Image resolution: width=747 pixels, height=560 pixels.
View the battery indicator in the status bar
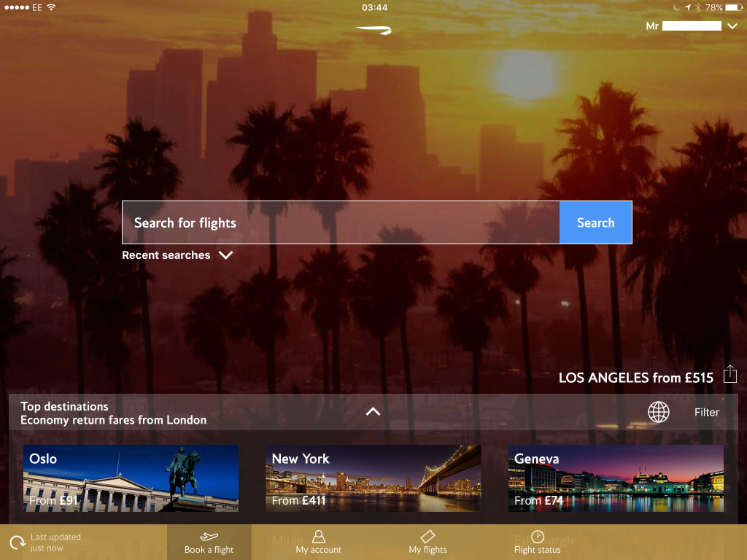pyautogui.click(x=734, y=7)
